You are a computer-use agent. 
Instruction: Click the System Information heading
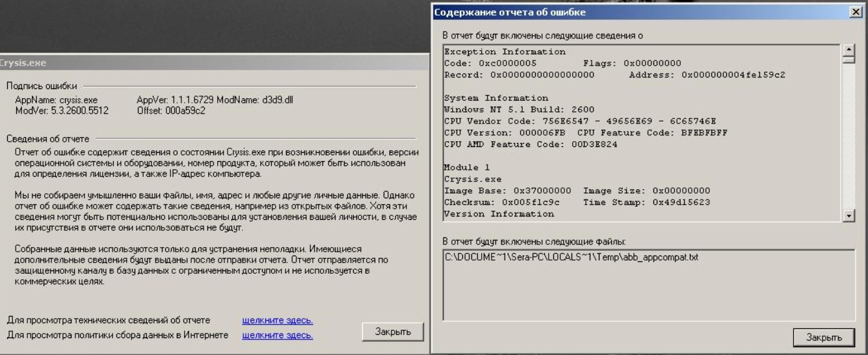pyautogui.click(x=496, y=98)
